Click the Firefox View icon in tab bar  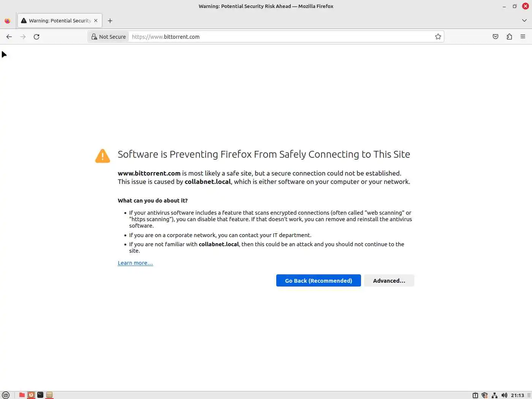point(7,21)
